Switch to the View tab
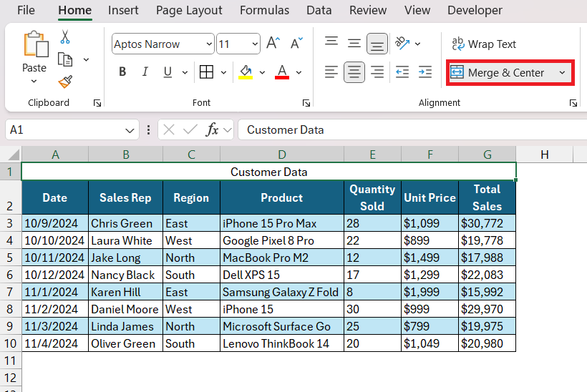This screenshot has height=392, width=587. (x=417, y=10)
